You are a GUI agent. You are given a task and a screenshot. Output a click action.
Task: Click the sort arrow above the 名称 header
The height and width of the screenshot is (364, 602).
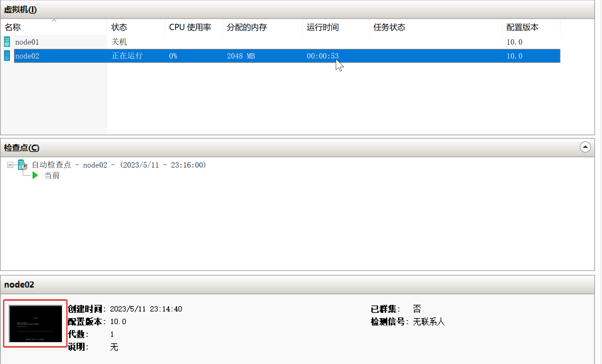(x=54, y=20)
